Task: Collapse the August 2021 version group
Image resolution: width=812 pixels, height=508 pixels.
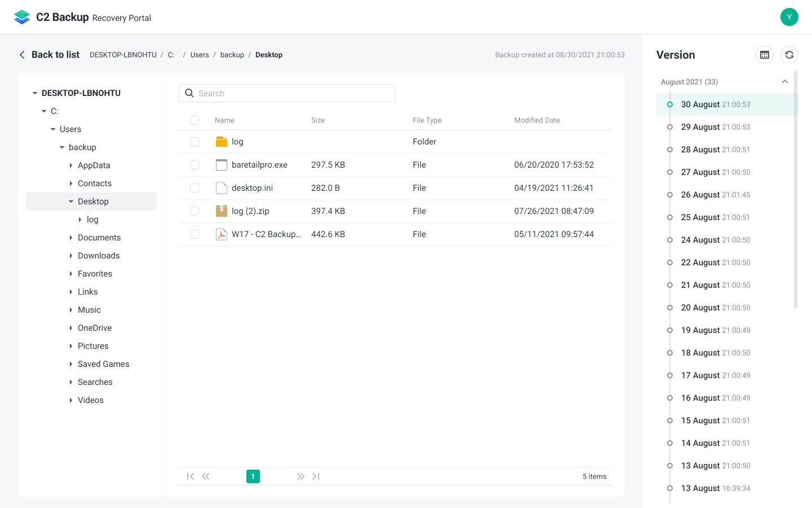Action: [785, 81]
